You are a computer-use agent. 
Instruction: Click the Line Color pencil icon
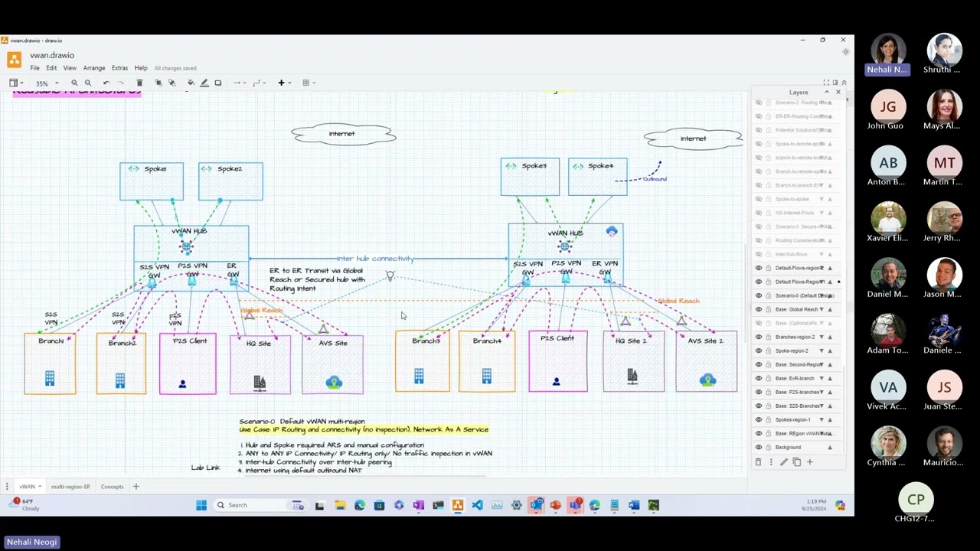pos(204,83)
